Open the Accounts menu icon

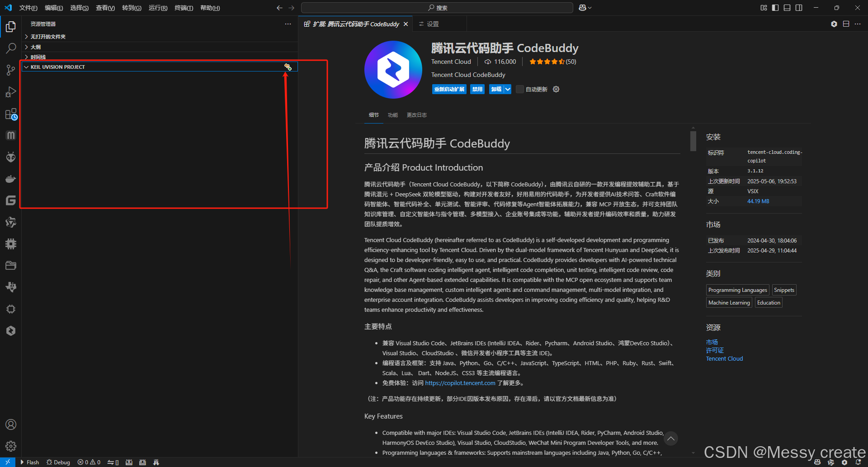click(x=11, y=424)
